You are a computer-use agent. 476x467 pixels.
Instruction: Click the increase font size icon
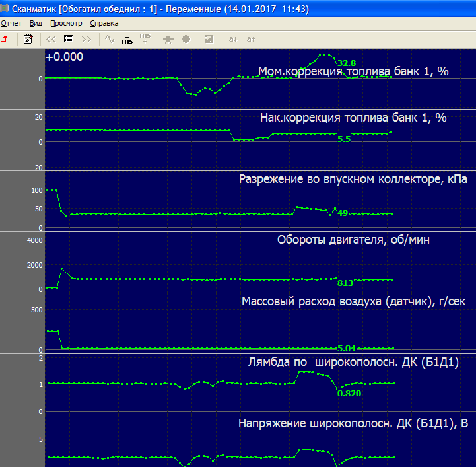click(250, 39)
